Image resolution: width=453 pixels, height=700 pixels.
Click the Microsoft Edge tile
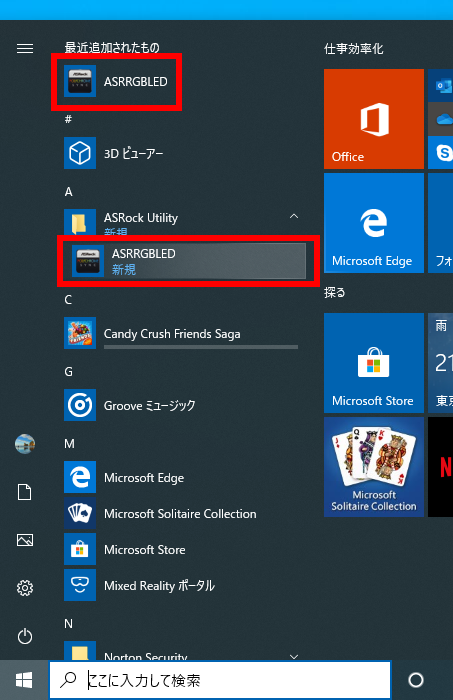374,223
